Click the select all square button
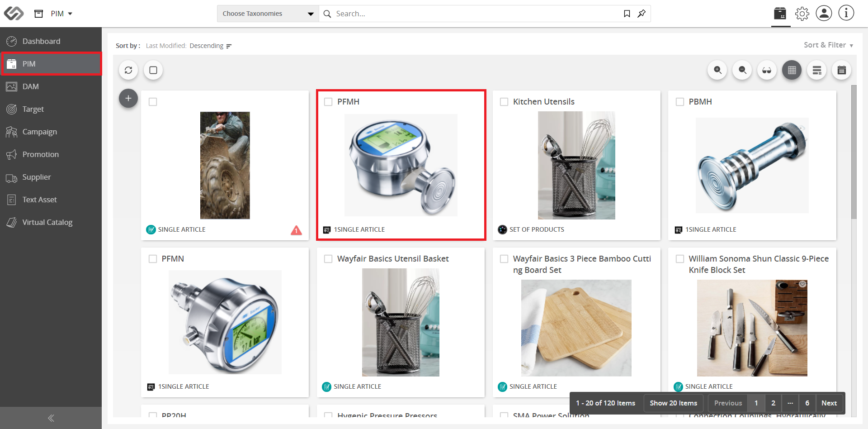868x429 pixels. point(153,70)
